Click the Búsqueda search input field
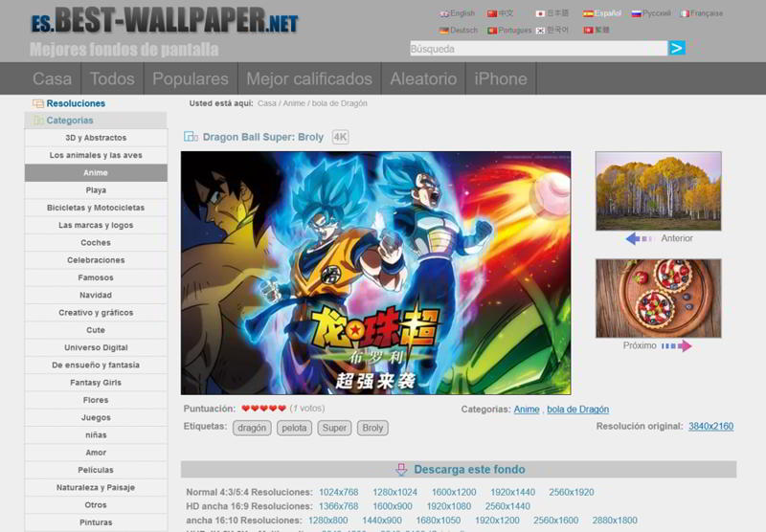This screenshot has width=766, height=532. [536, 48]
